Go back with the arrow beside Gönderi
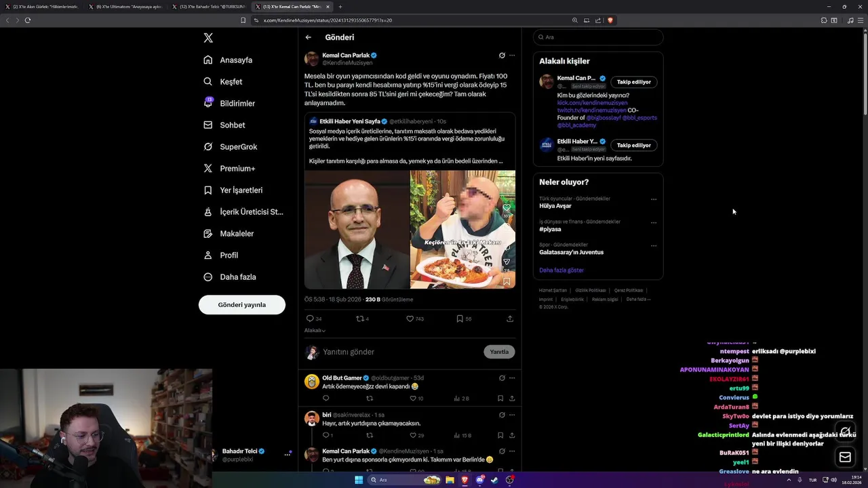 pos(309,37)
